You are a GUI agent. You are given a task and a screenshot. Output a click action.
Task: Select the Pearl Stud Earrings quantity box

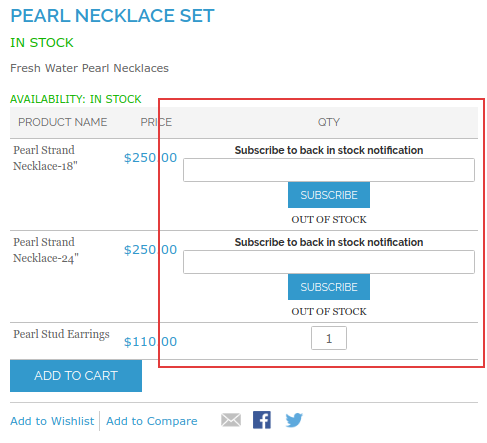click(x=329, y=338)
